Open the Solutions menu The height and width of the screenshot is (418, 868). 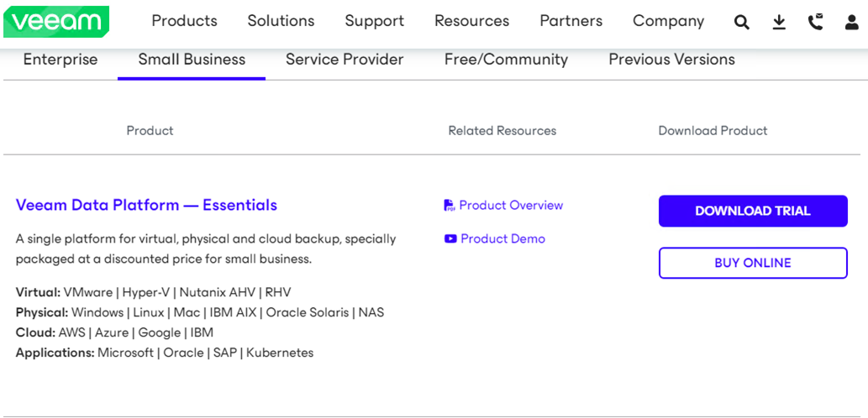coord(281,21)
